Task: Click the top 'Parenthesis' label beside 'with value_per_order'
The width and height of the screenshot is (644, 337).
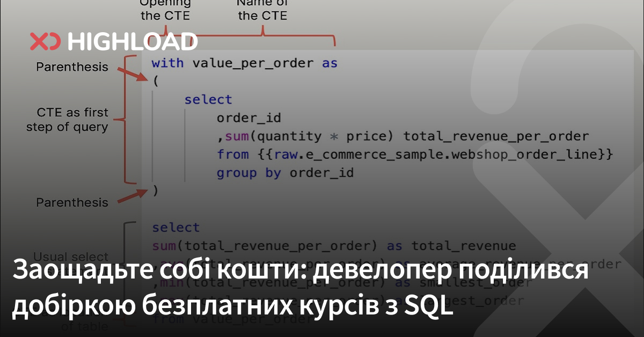Action: point(72,68)
